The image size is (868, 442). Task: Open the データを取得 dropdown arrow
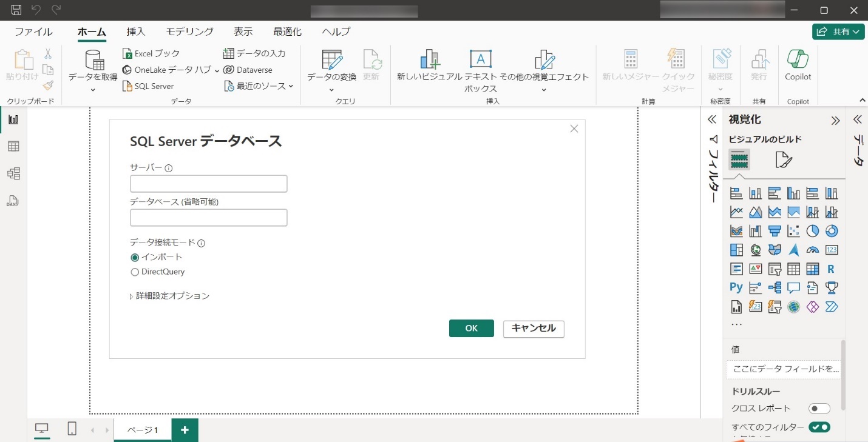93,90
